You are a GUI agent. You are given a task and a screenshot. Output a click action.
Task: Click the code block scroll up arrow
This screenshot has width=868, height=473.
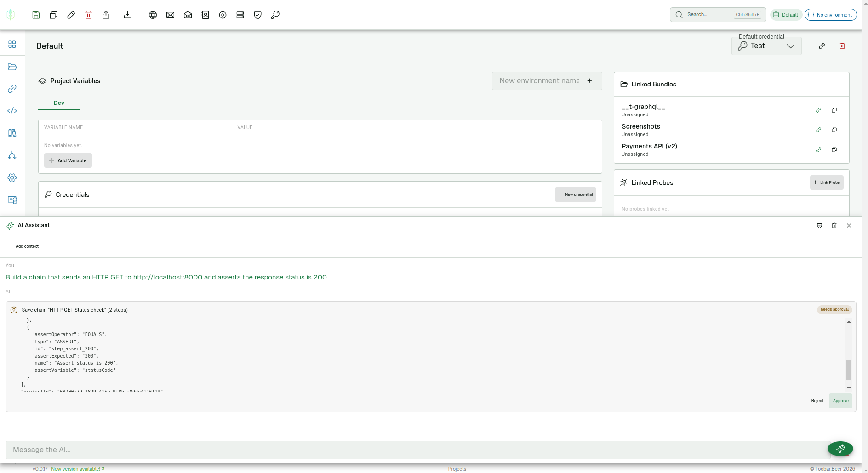849,322
